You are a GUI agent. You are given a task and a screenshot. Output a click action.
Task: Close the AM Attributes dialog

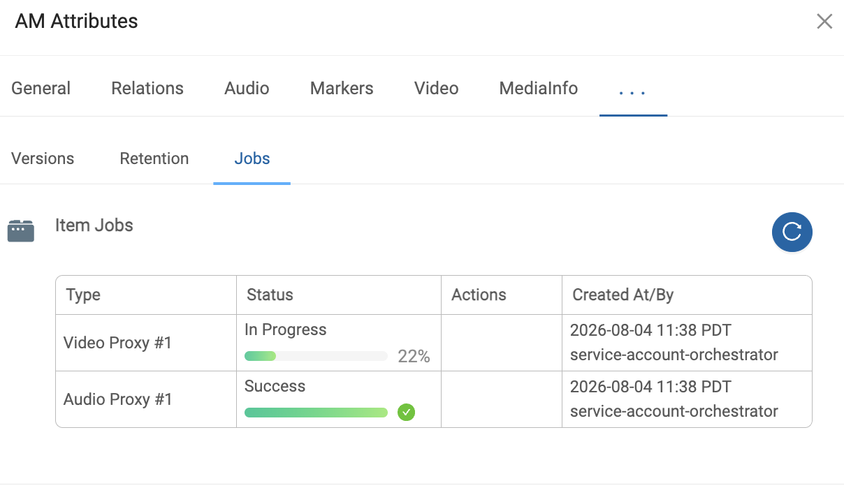(824, 22)
